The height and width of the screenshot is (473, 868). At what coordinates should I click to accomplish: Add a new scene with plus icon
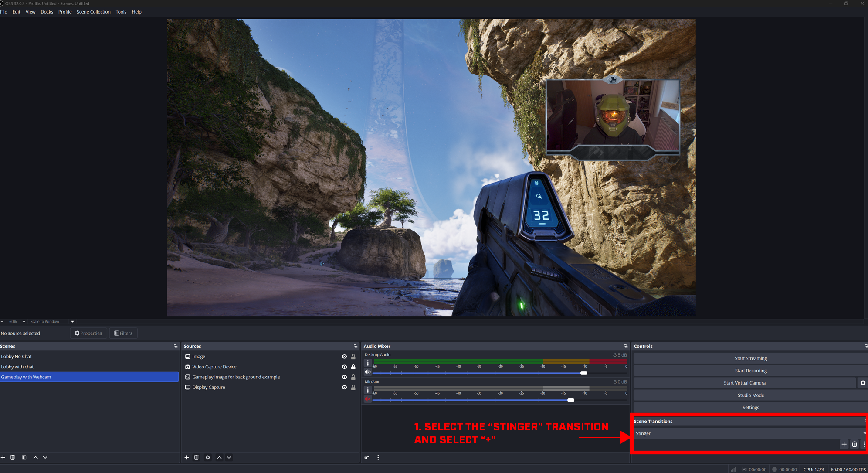pyautogui.click(x=3, y=457)
